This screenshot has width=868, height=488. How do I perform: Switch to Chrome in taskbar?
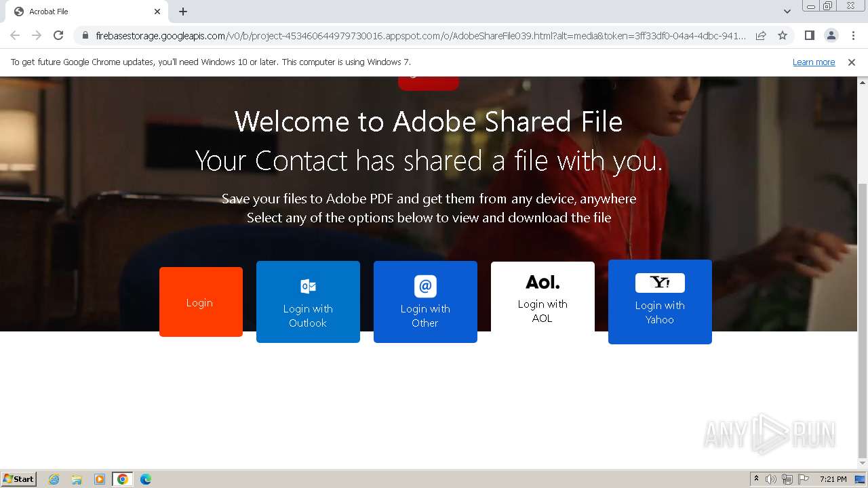click(x=122, y=479)
